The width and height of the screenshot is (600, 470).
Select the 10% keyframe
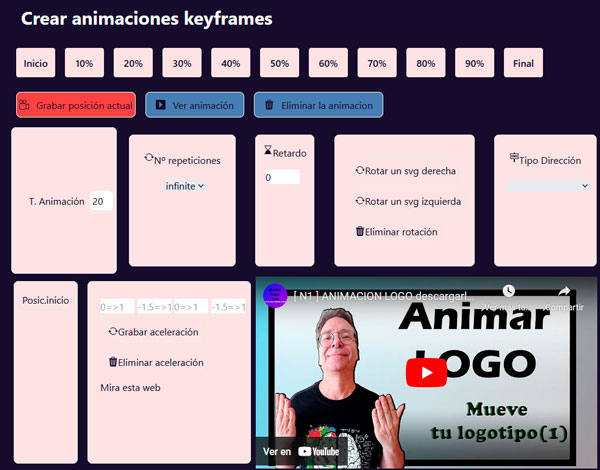tap(84, 63)
